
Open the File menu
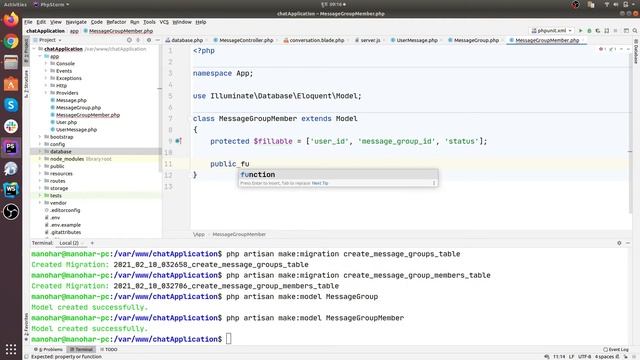pyautogui.click(x=28, y=22)
